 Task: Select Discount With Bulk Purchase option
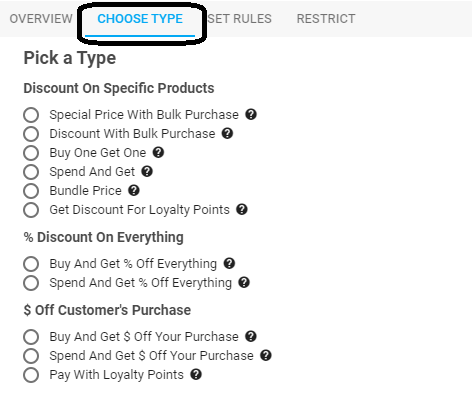point(31,134)
